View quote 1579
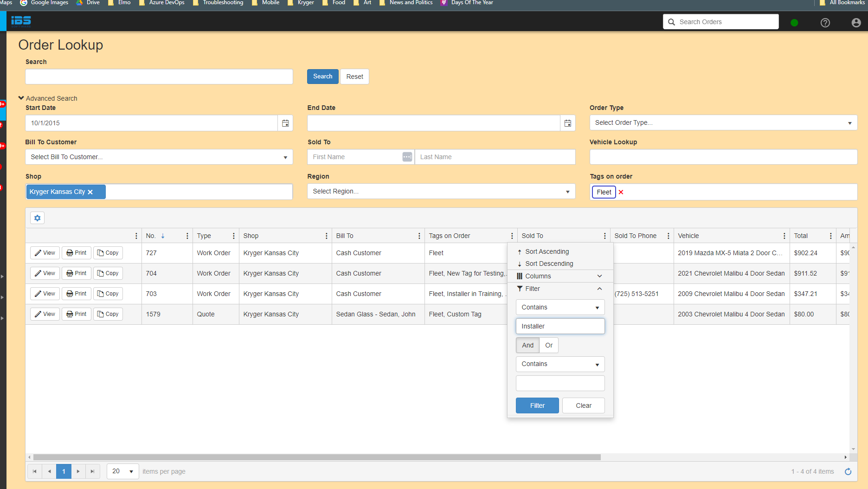 tap(45, 314)
